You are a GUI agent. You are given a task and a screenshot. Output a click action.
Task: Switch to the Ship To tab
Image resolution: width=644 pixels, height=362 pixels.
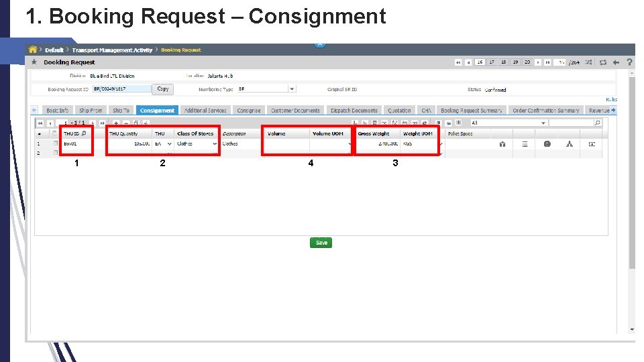coord(121,111)
